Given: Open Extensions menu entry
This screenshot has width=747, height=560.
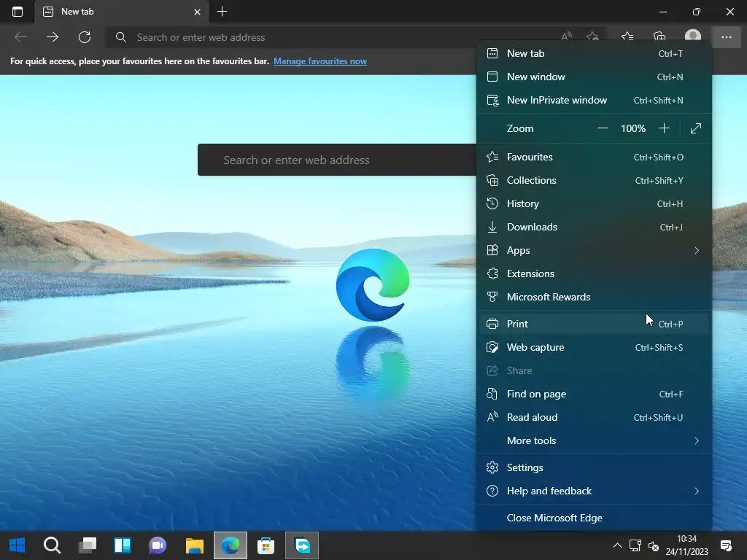Looking at the screenshot, I should 594,273.
